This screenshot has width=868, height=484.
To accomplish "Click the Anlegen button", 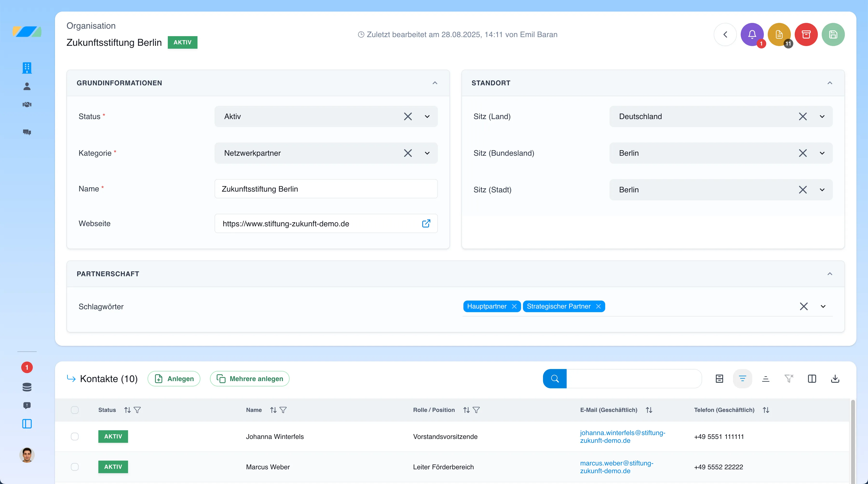I will (x=174, y=379).
